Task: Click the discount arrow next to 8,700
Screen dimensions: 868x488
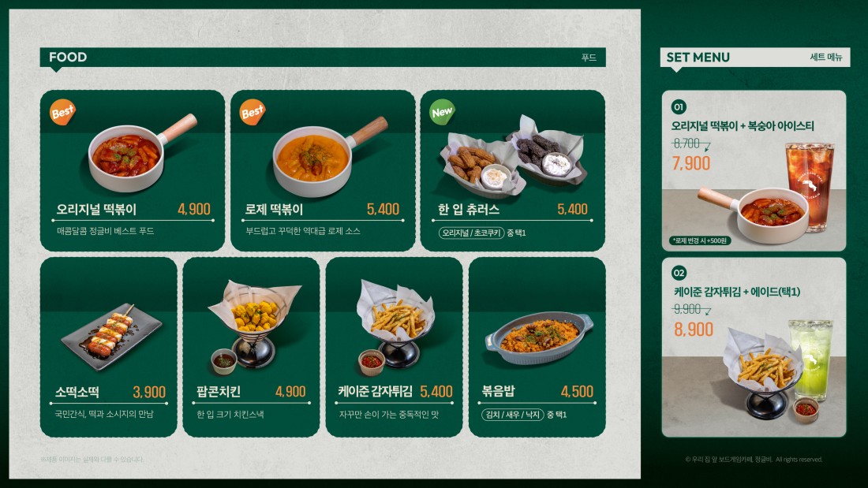Action: [706, 146]
